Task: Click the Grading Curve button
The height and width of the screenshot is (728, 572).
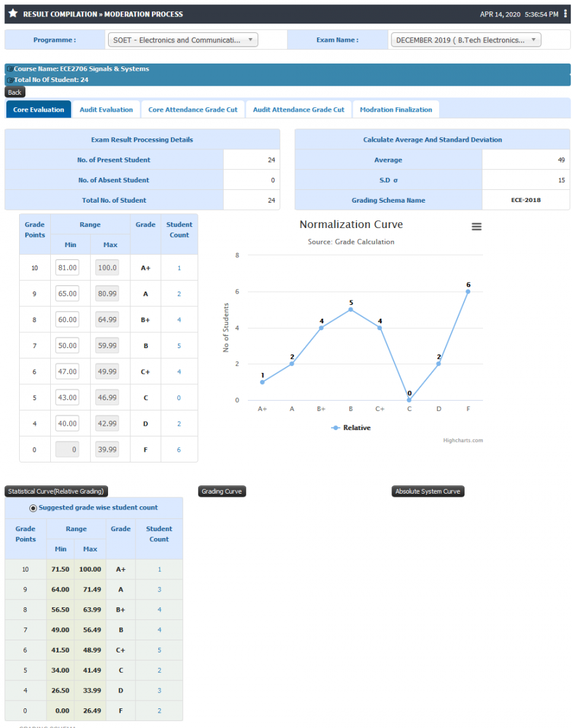Action: pos(222,491)
